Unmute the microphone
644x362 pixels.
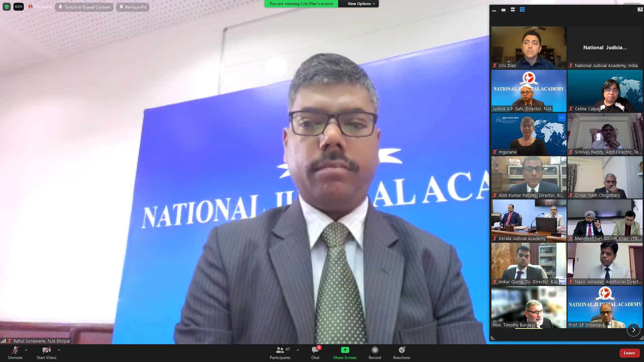pyautogui.click(x=15, y=353)
